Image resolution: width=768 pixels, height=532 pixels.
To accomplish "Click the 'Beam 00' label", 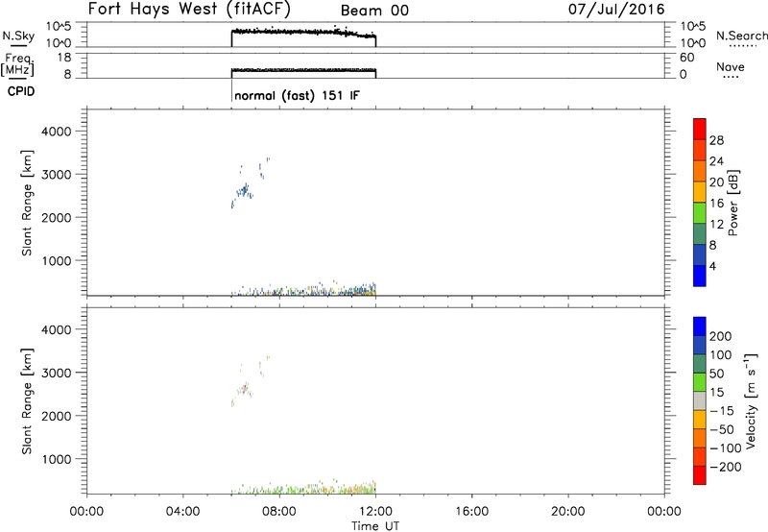I will (374, 11).
